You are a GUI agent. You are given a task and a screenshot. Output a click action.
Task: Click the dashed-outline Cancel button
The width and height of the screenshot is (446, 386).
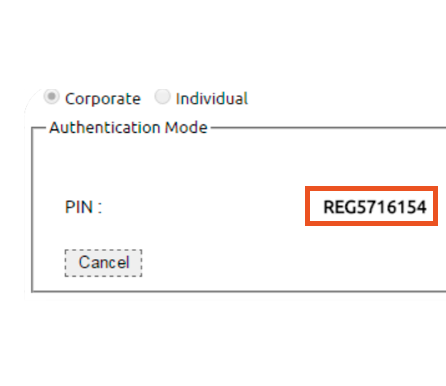[x=103, y=263]
